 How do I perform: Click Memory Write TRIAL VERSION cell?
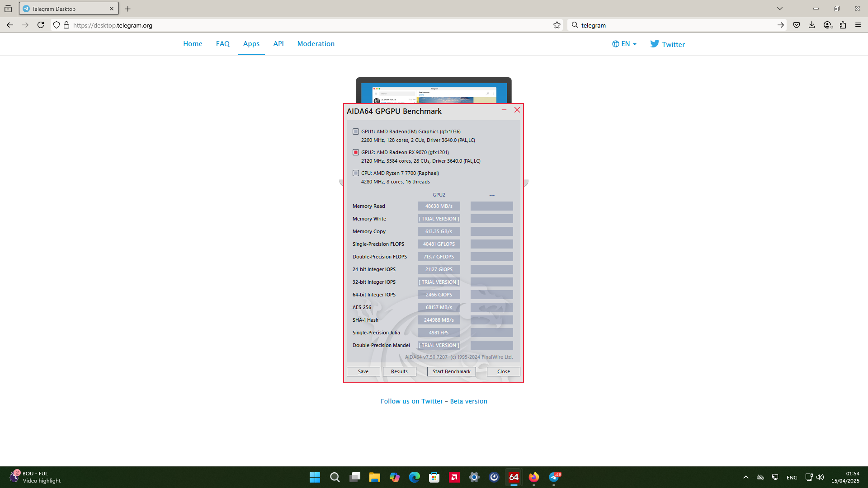(439, 219)
